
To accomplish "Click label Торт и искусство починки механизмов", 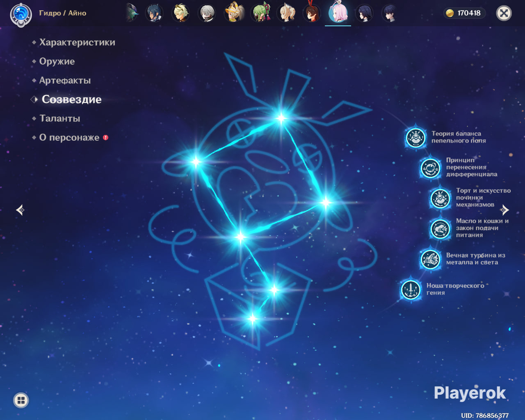I will [483, 197].
